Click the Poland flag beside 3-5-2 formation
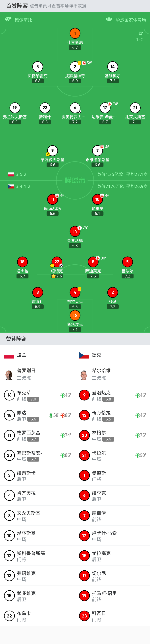This screenshot has height=644, width=150. pyautogui.click(x=11, y=174)
